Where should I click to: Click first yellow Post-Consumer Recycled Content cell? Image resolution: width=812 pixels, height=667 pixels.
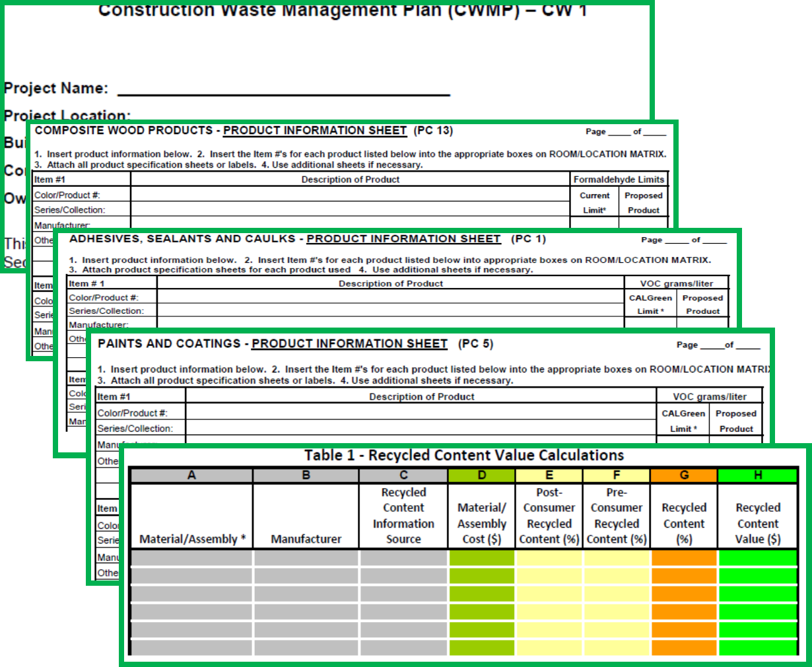tap(549, 559)
